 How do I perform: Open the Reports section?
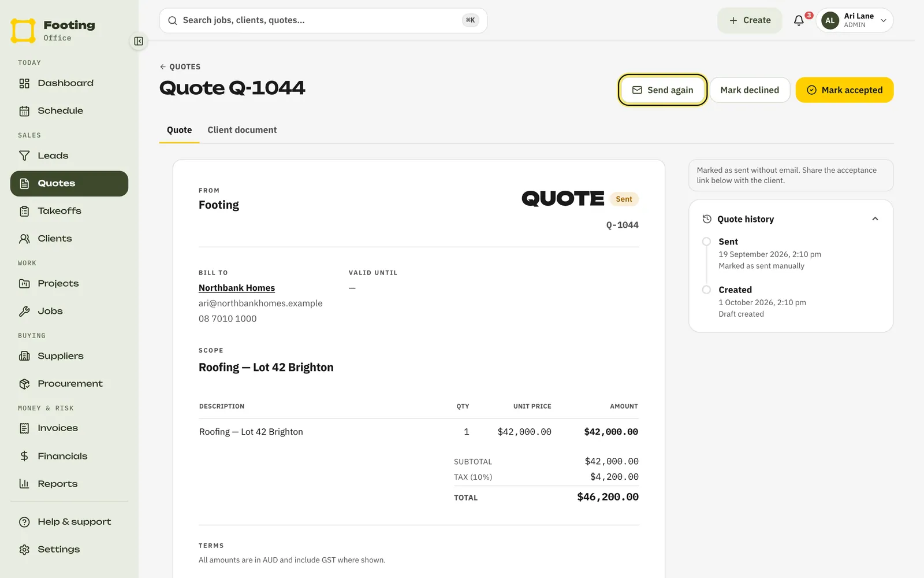(69, 484)
